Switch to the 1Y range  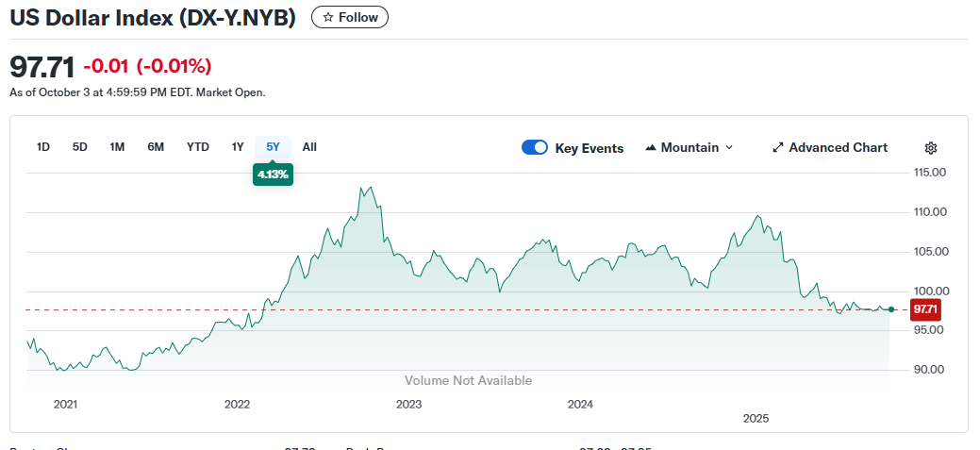click(238, 147)
